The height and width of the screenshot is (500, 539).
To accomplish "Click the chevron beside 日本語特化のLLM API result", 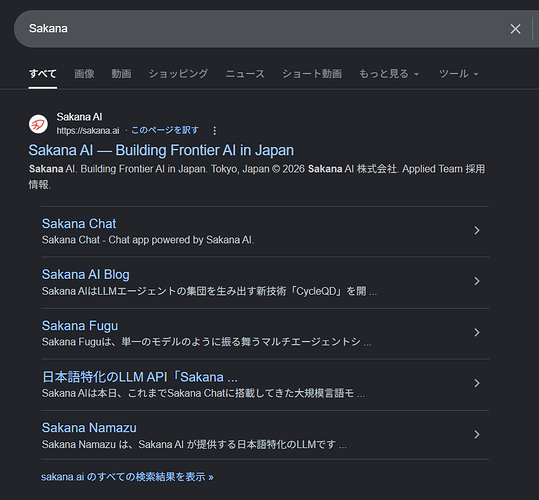I will [x=477, y=383].
